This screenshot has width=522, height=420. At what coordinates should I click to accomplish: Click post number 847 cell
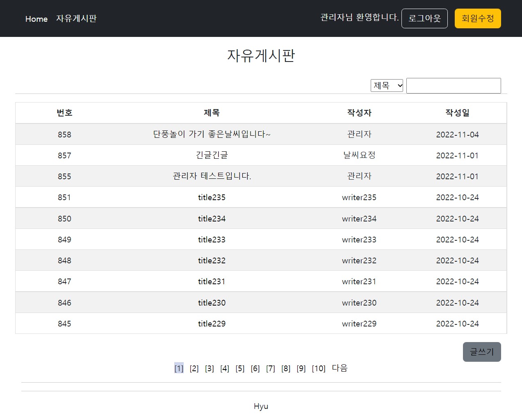[64, 281]
